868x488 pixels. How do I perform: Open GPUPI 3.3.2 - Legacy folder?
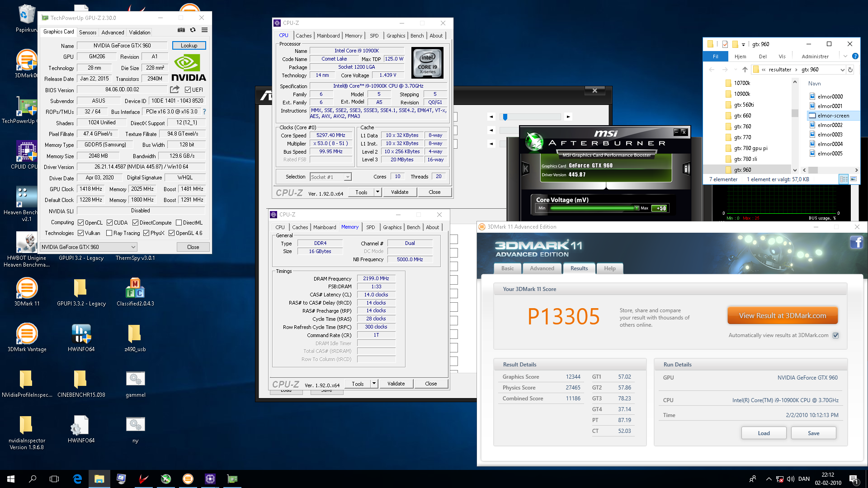click(81, 292)
